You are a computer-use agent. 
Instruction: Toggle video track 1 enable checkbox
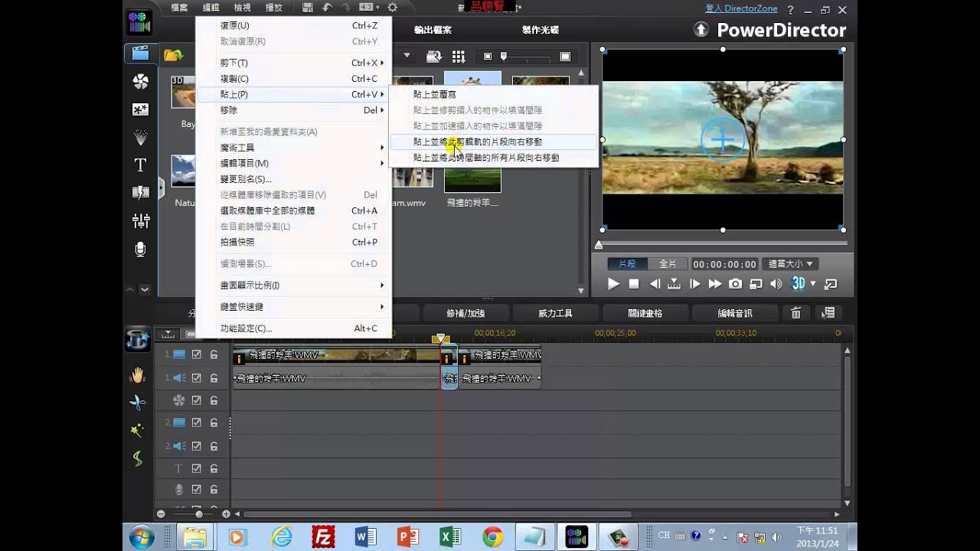(196, 355)
